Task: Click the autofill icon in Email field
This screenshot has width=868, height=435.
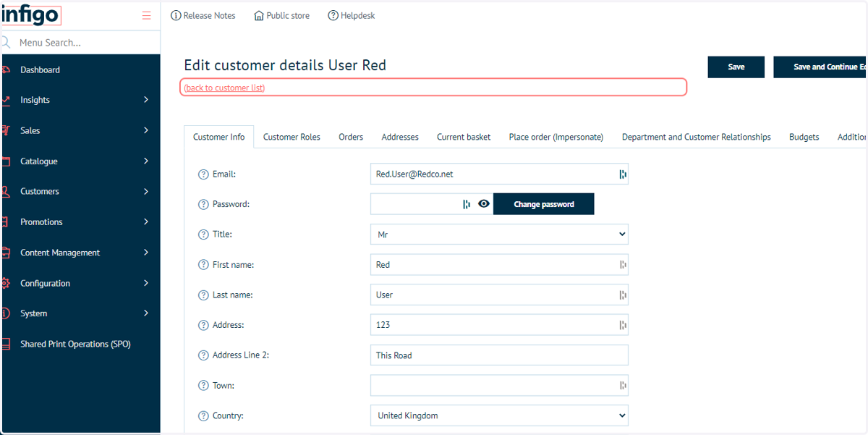Action: click(x=623, y=174)
